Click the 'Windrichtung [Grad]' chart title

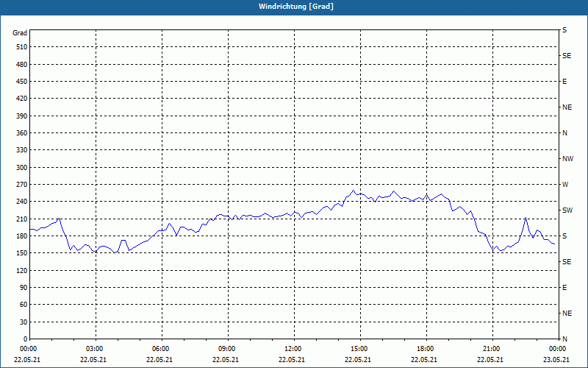[296, 7]
